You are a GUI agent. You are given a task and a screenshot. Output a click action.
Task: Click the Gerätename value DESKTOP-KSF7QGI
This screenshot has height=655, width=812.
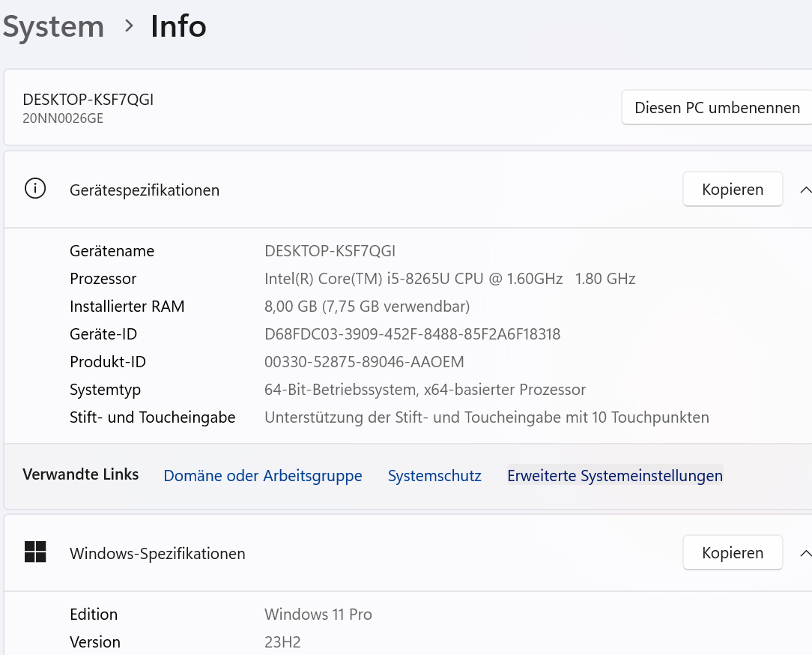330,251
